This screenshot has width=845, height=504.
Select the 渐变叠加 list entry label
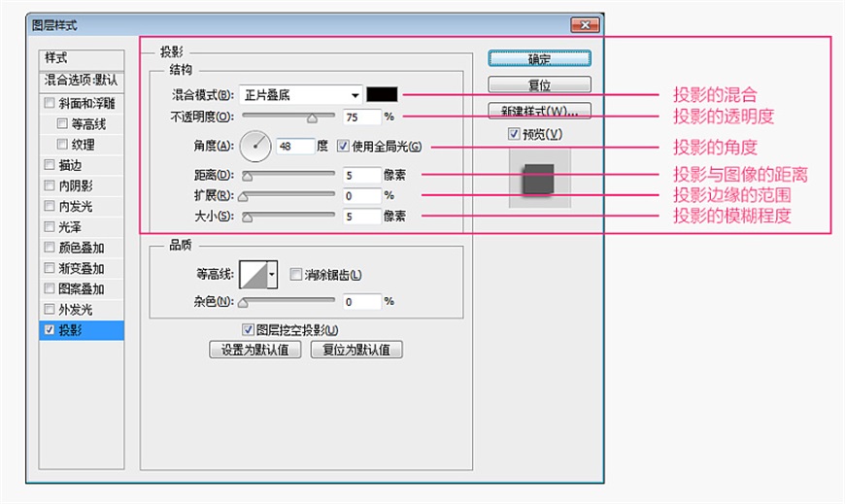(x=82, y=268)
